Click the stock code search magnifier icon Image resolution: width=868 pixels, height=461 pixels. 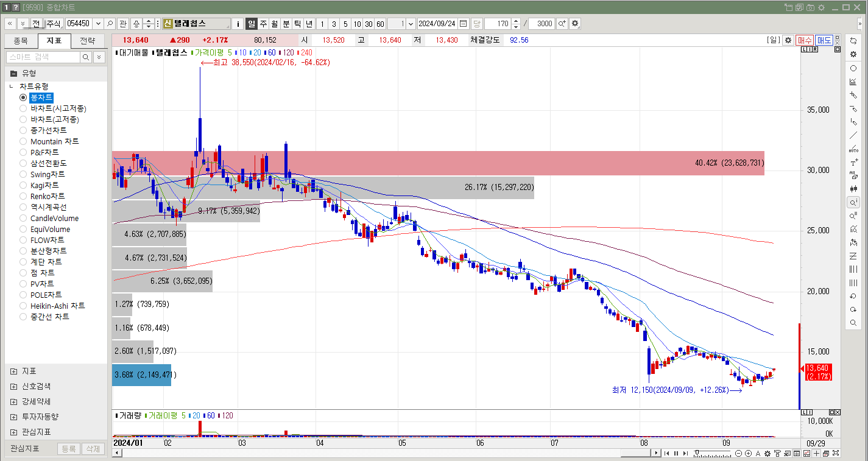(110, 24)
